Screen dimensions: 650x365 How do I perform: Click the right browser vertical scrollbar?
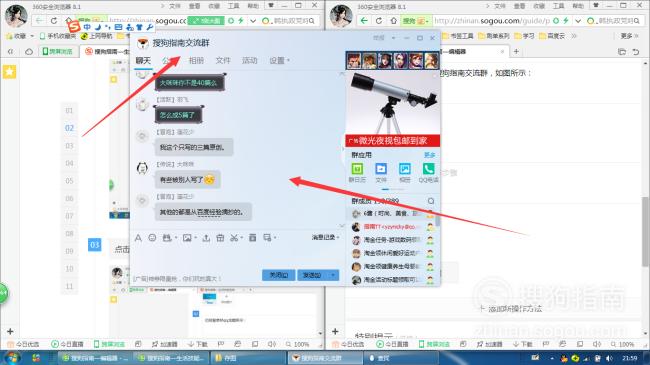[645, 232]
